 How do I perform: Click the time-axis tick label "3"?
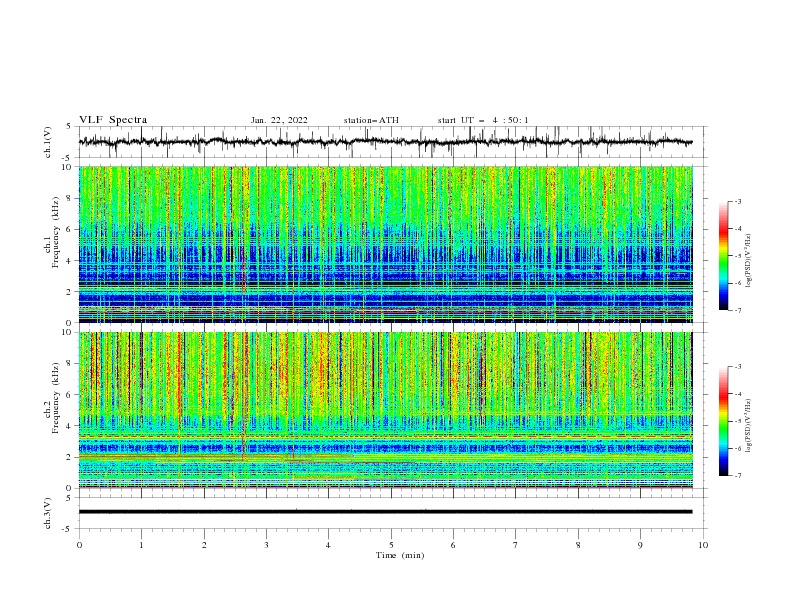266,545
